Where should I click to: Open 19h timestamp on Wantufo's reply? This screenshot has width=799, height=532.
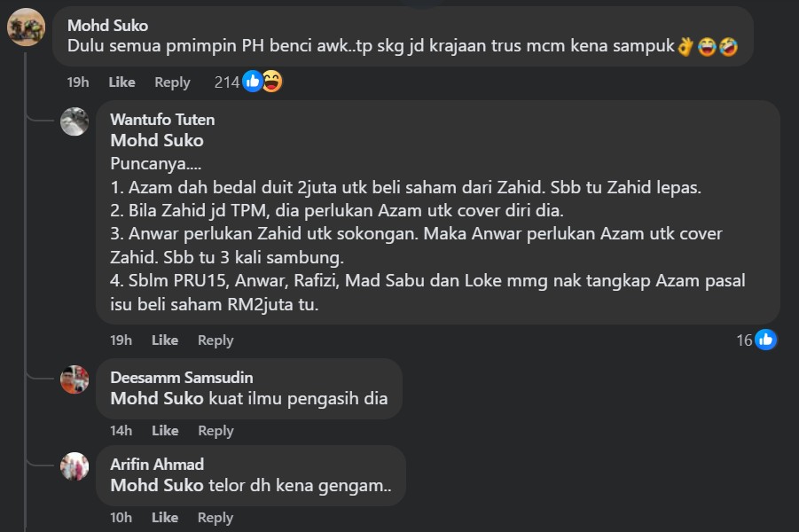tap(121, 340)
